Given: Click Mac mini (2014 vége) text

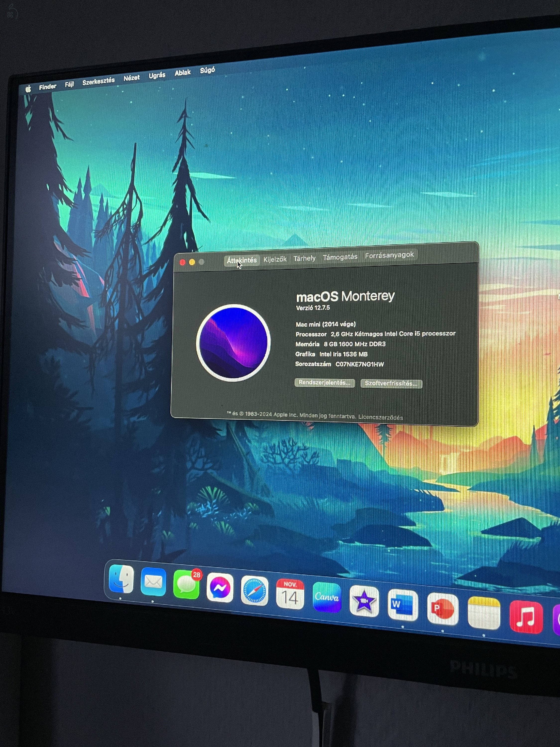Looking at the screenshot, I should pos(325,324).
